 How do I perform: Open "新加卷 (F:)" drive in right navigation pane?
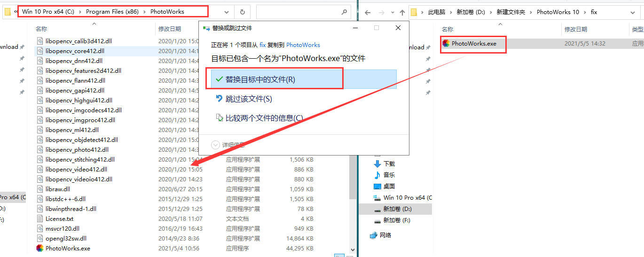pos(396,220)
